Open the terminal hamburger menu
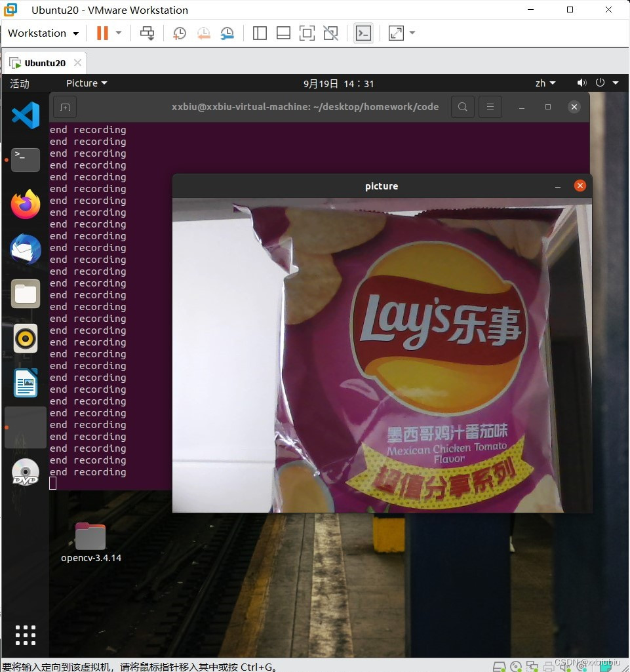This screenshot has height=672, width=630. (490, 107)
